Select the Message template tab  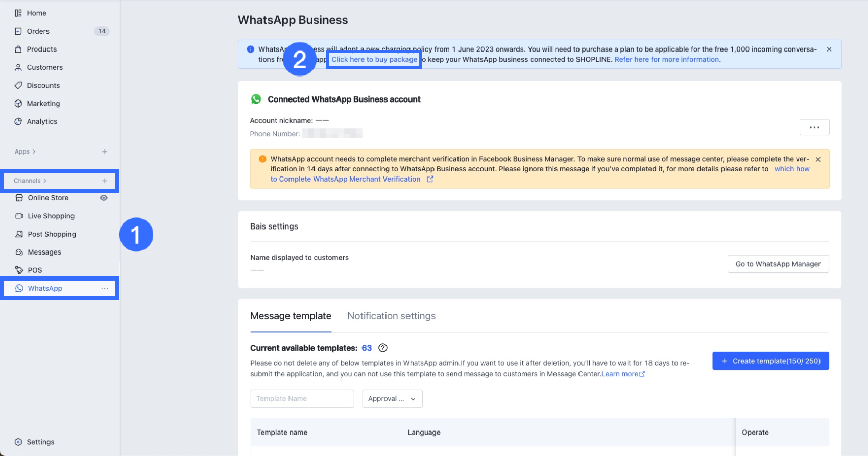(x=291, y=316)
